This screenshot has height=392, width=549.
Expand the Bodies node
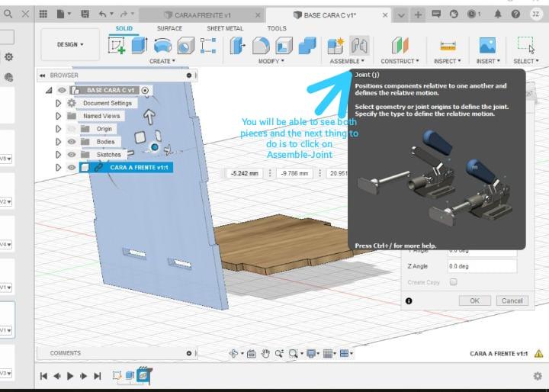(58, 142)
